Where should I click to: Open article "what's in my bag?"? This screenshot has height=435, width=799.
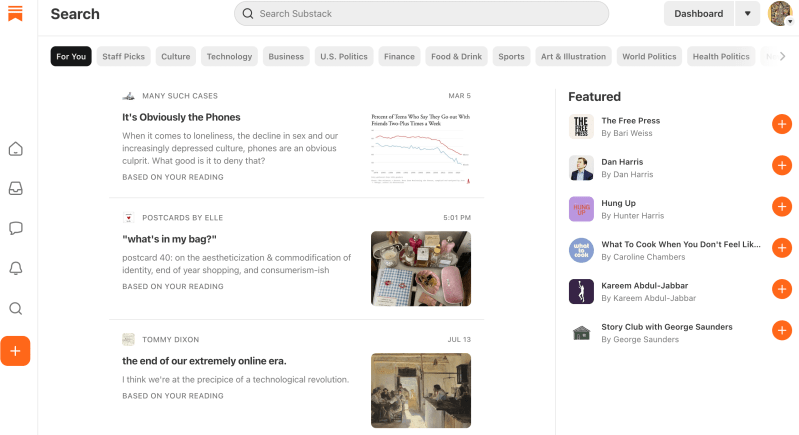pos(169,239)
